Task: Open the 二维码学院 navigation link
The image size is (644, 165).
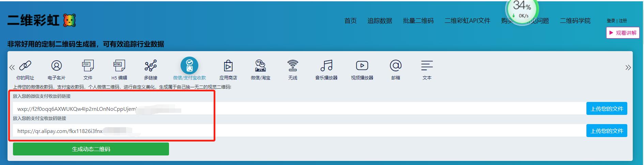Action: [x=575, y=21]
